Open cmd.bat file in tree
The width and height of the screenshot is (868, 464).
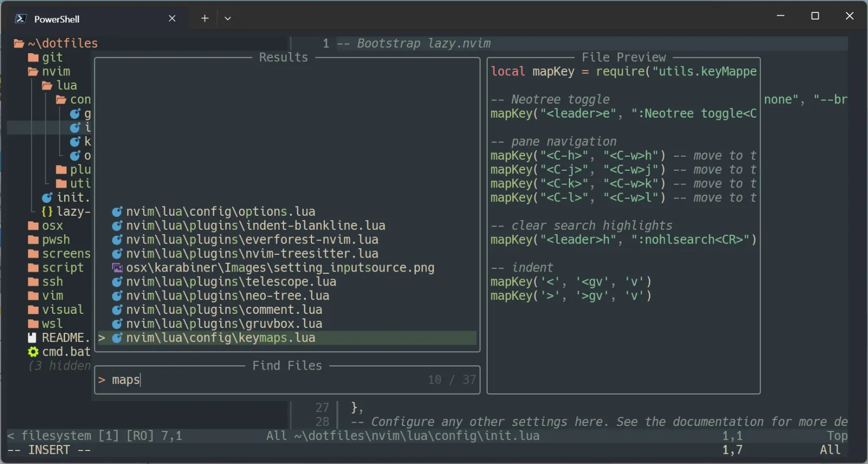point(59,352)
